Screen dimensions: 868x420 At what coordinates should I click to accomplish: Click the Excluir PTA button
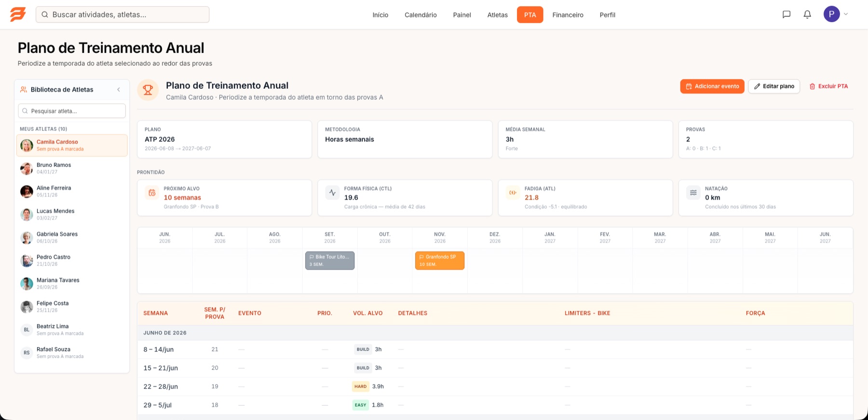(x=828, y=86)
